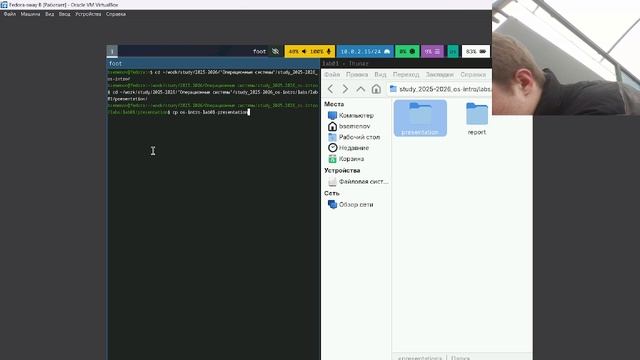
Task: Go to parent folder in Thunar
Action: 360,89
